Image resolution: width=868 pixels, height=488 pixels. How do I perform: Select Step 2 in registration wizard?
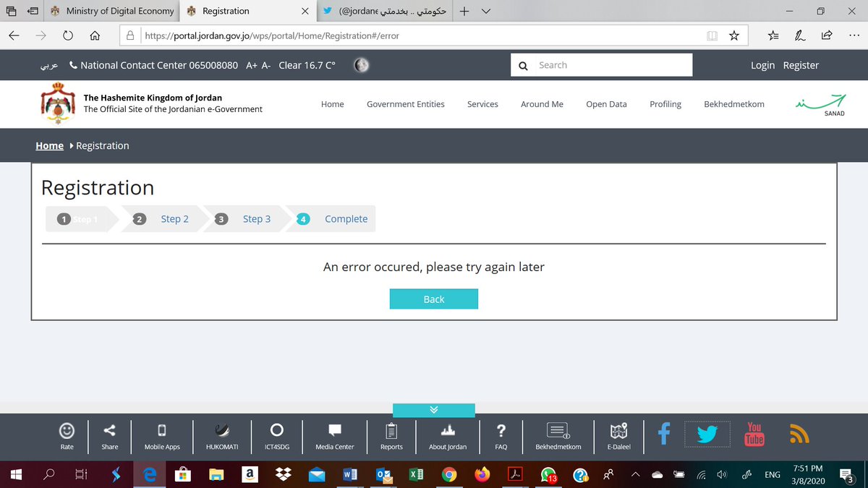click(174, 219)
